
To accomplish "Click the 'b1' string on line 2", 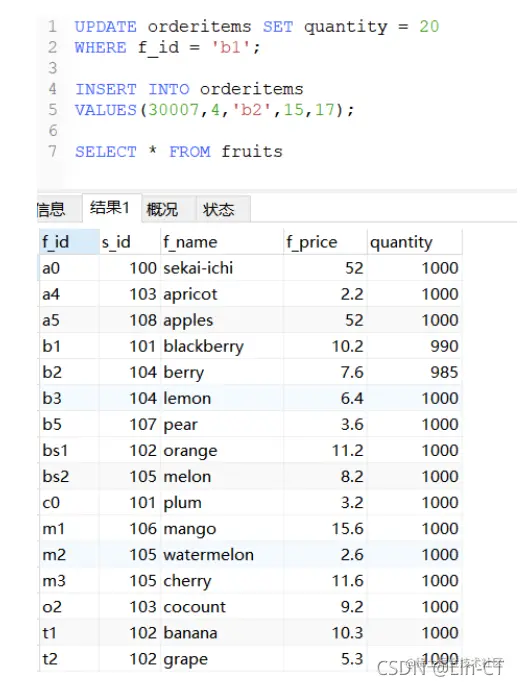I will coord(230,47).
